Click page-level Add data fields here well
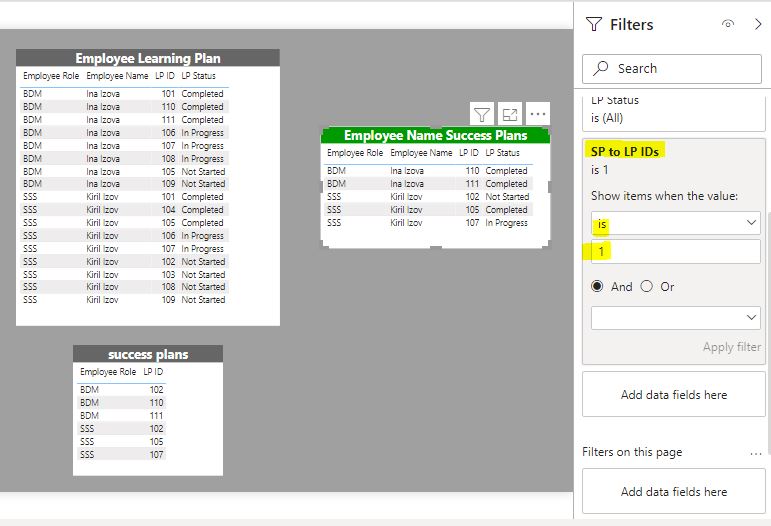Viewport: 771px width, 526px height. pos(674,491)
